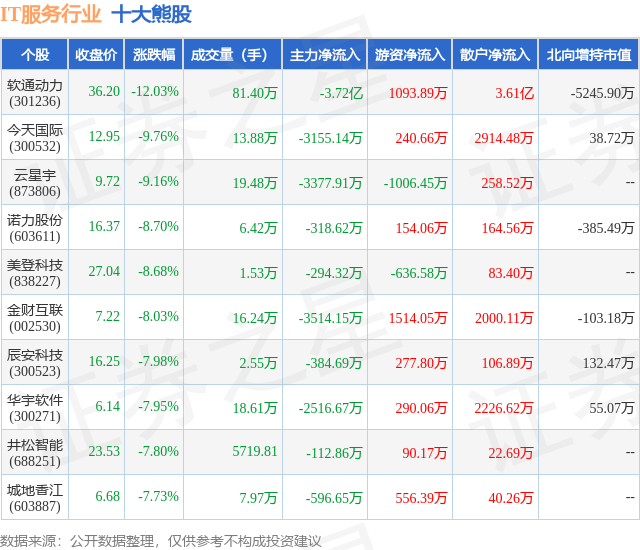The image size is (640, 550).
Task: Select the stock 今天国际 (300532)
Action: [x=35, y=138]
